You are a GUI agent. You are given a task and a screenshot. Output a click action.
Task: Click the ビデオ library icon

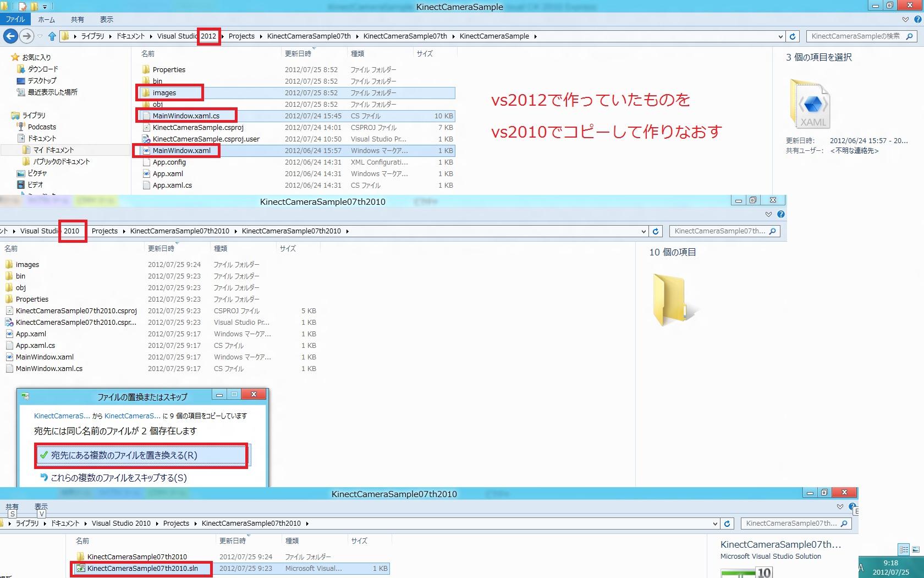coord(21,184)
